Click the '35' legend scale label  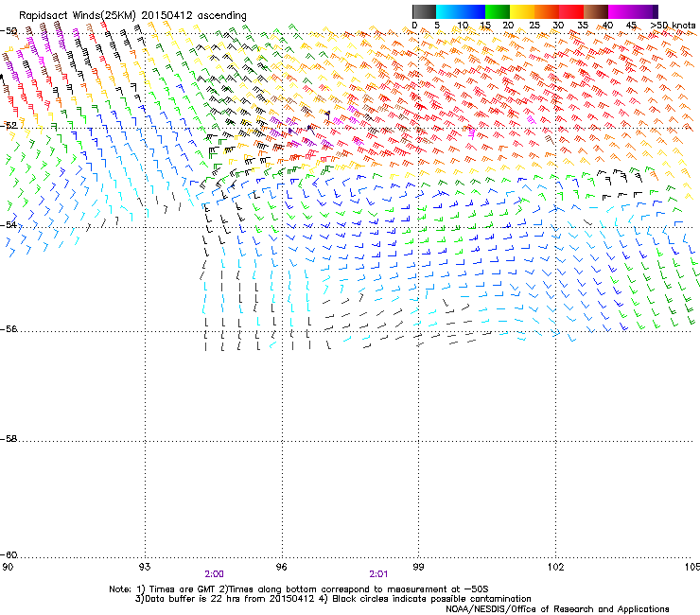[x=583, y=26]
